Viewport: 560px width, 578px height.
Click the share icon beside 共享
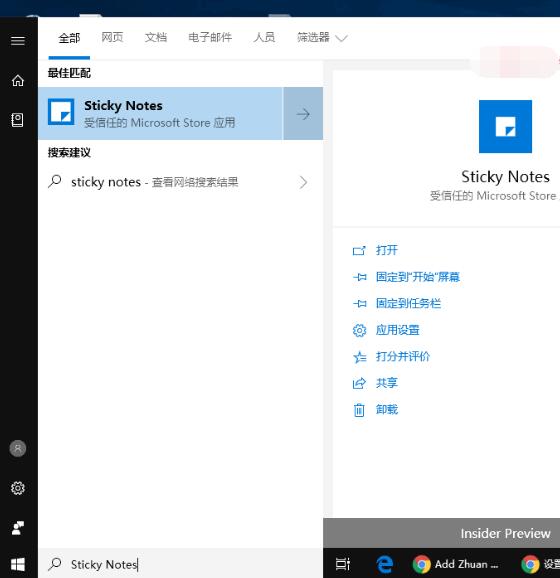click(x=359, y=383)
